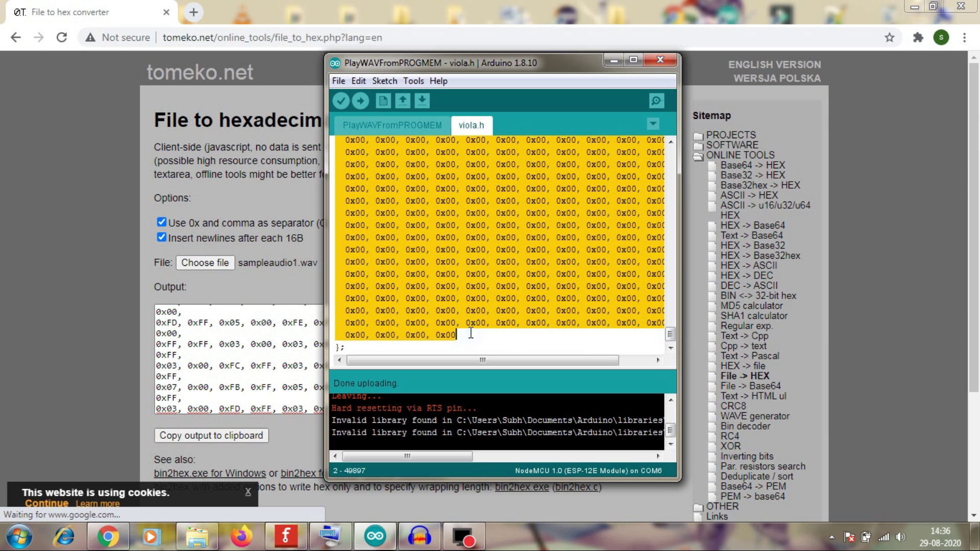Open the Chrome profile avatar S

pos(941,37)
